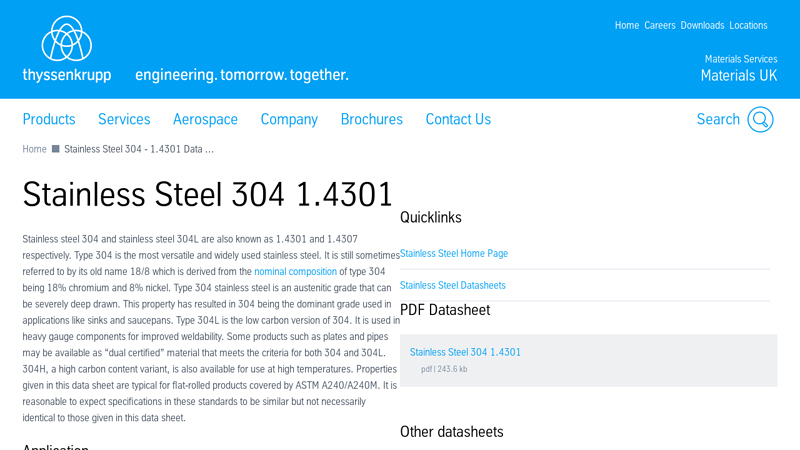Download Stainless Steel 304 1.4301 PDF

click(465, 352)
